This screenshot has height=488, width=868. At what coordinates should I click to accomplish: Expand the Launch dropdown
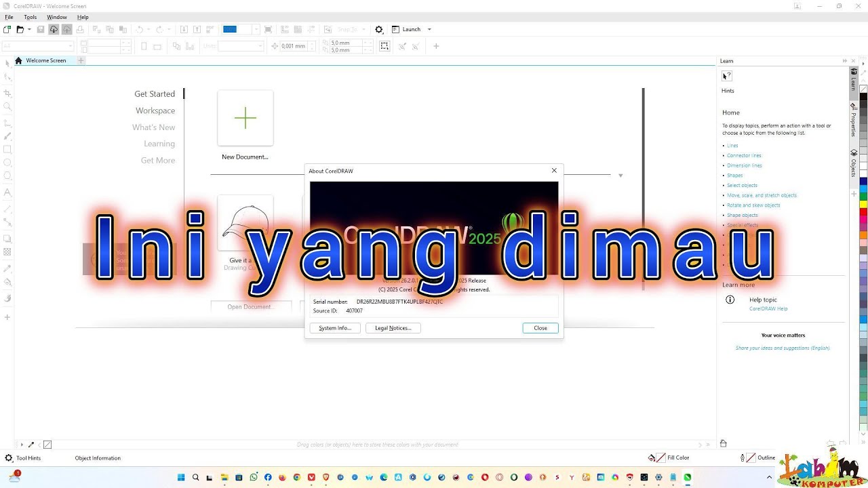(x=429, y=29)
